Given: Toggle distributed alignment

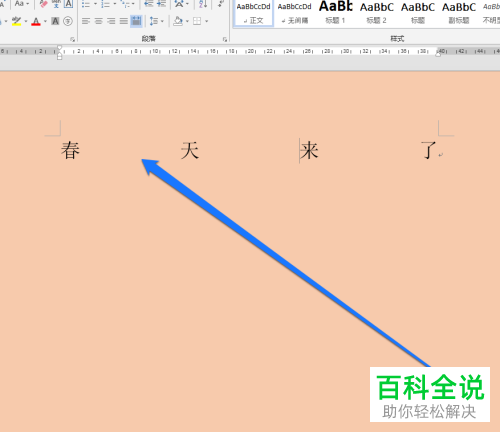Looking at the screenshot, I should pos(136,21).
